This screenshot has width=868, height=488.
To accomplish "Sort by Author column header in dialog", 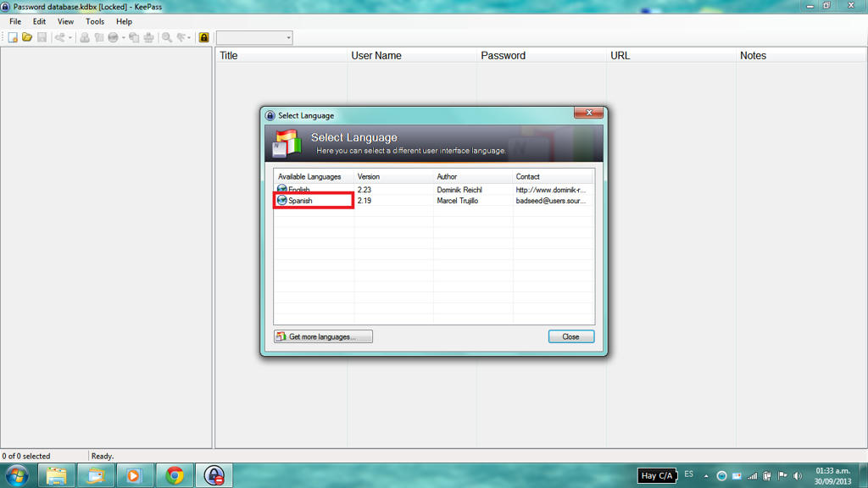I will 473,176.
